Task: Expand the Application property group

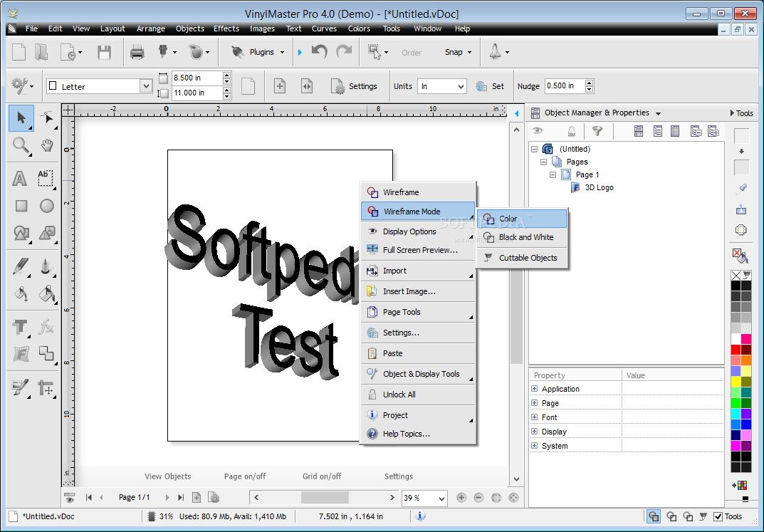Action: point(535,389)
